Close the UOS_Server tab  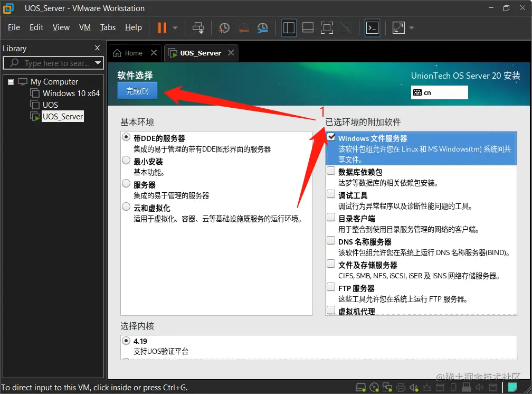click(231, 53)
